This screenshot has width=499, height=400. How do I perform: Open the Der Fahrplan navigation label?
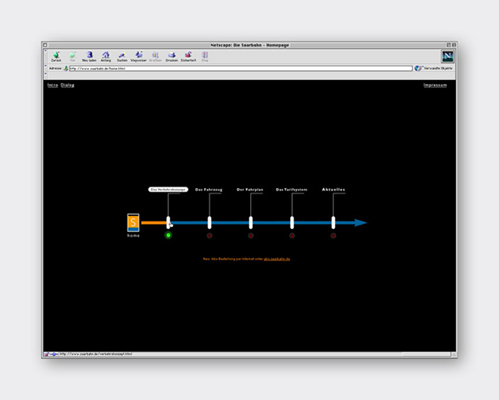coord(250,189)
